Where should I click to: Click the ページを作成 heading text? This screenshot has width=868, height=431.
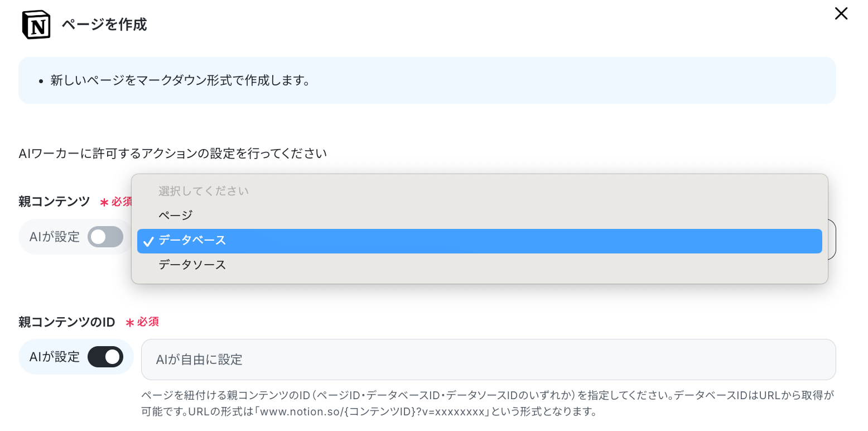104,25
